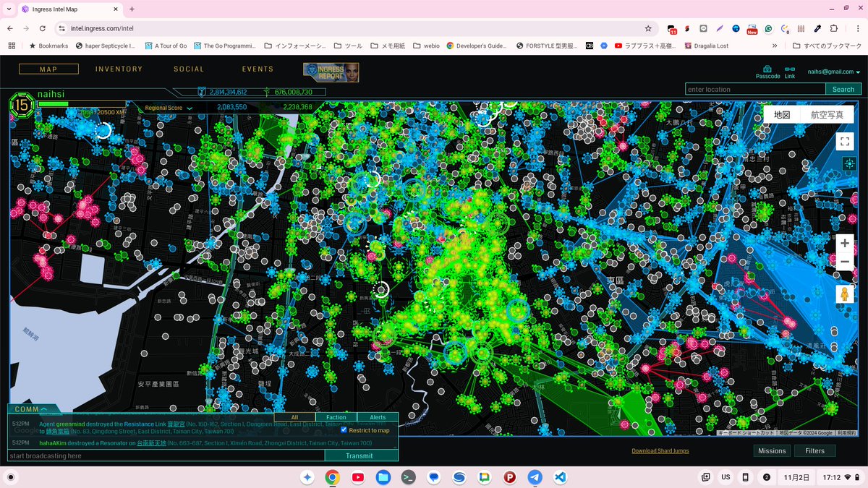The width and height of the screenshot is (868, 488).
Task: Click the Search location button
Action: tap(843, 89)
